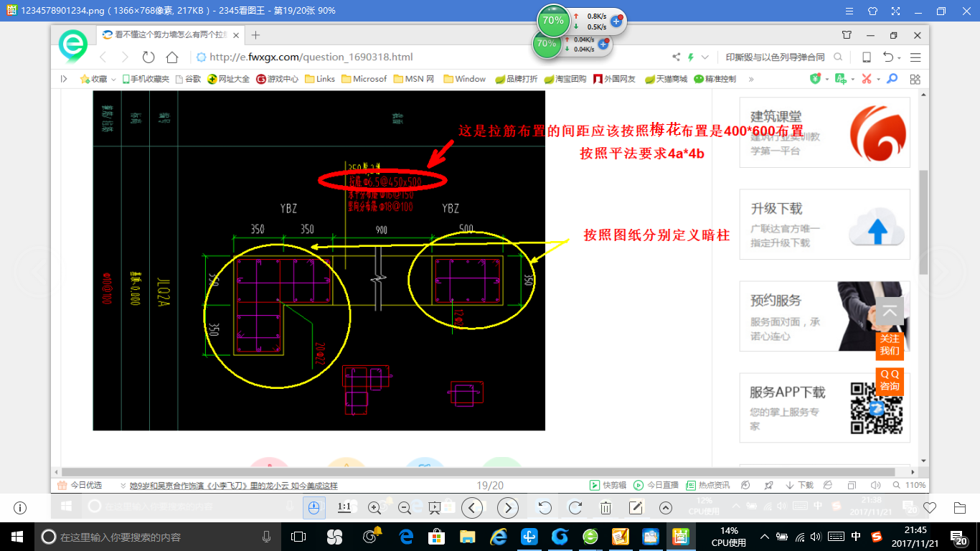Click back-to-top arrow button on page

pyautogui.click(x=890, y=312)
